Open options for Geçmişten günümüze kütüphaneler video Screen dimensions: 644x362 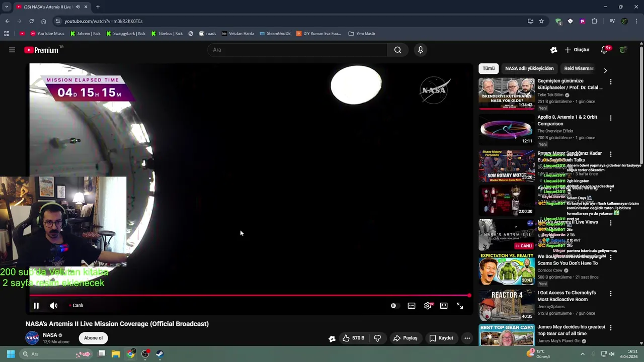click(611, 81)
